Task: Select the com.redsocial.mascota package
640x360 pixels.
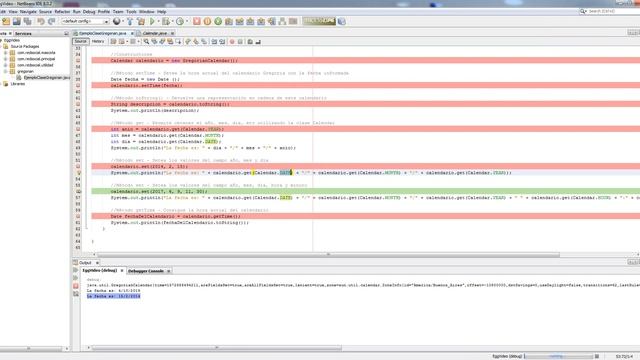Action: 36,53
